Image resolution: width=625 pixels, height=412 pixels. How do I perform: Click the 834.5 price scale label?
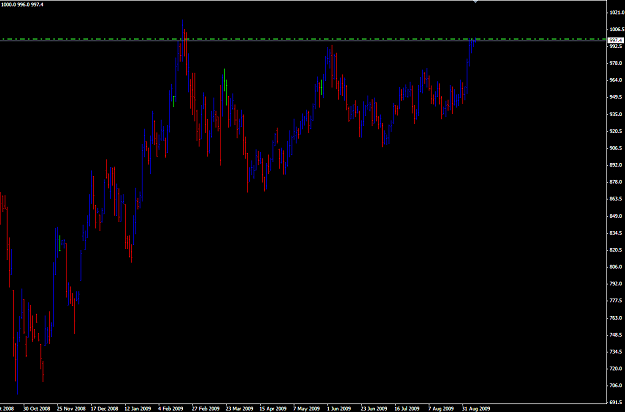tap(616, 233)
